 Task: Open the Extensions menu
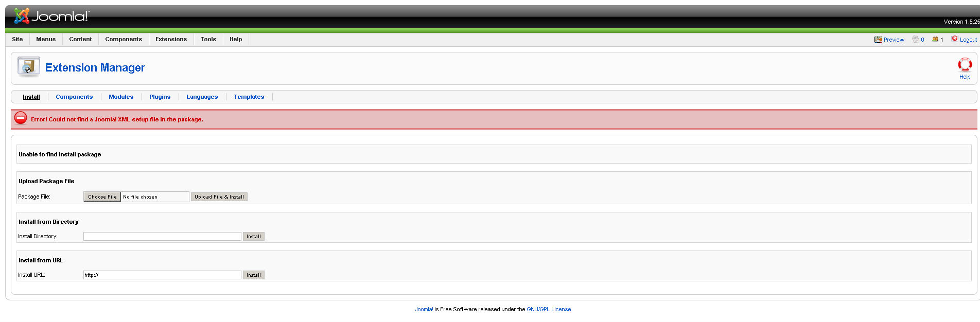coord(171,39)
